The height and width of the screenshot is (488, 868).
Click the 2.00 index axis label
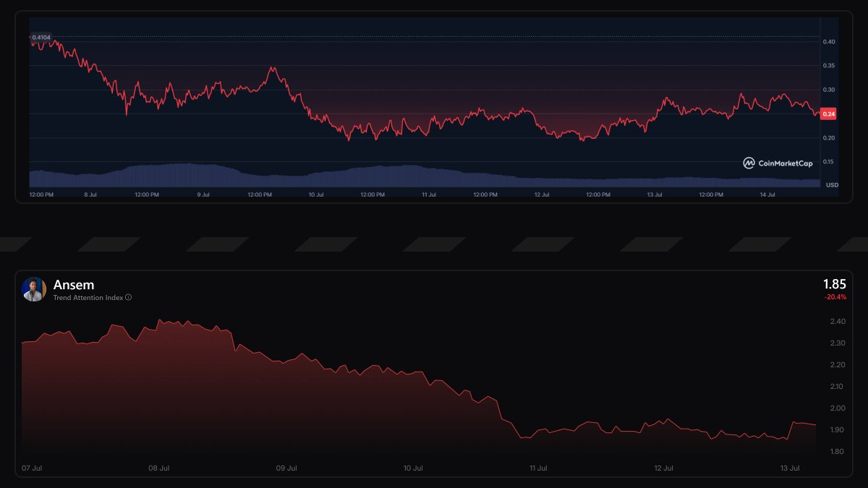[x=838, y=408]
